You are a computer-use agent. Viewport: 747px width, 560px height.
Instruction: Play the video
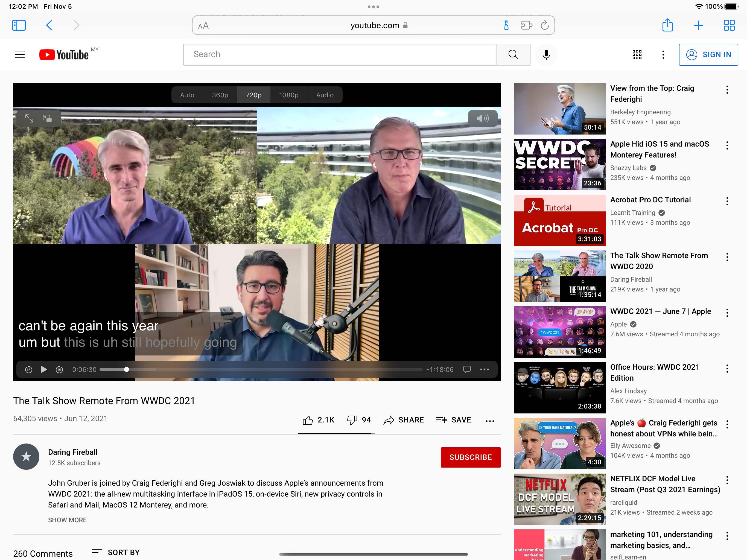[44, 369]
